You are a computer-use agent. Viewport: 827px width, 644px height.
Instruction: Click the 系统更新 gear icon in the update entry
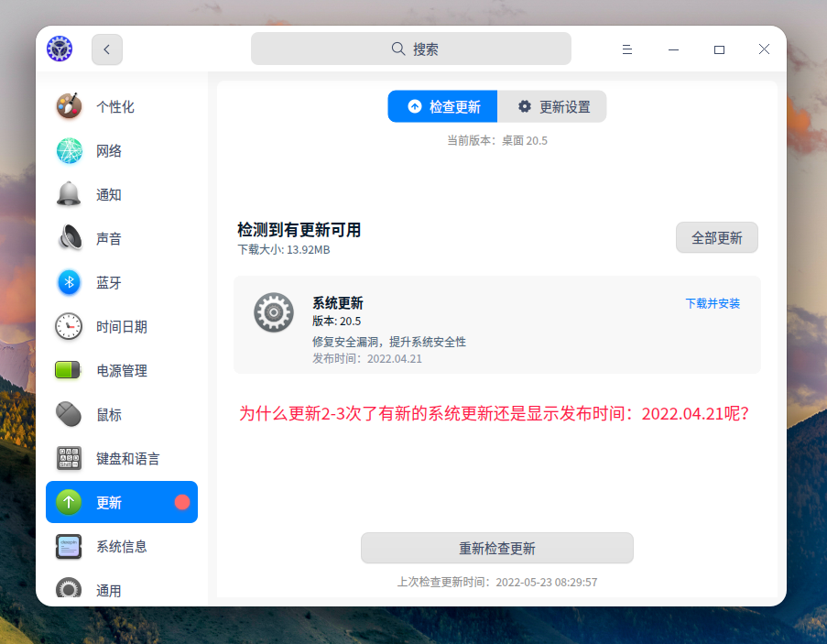pyautogui.click(x=274, y=312)
